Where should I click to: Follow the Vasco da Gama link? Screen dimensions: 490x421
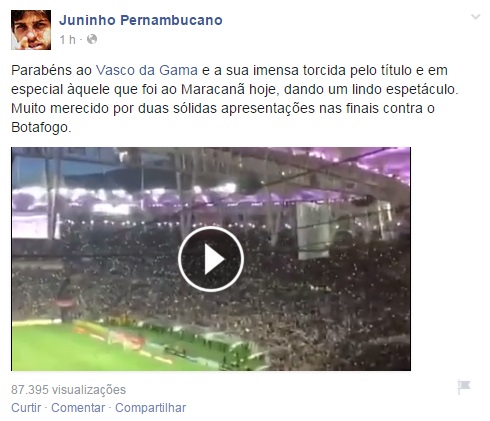pos(147,70)
